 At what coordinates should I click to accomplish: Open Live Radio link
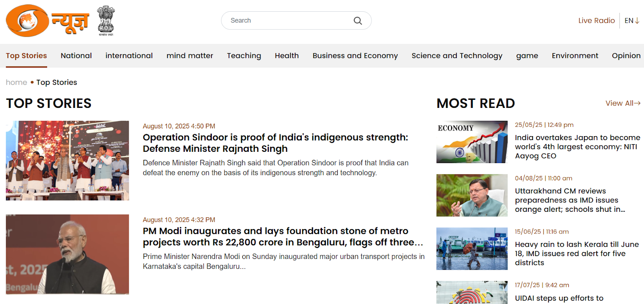597,21
